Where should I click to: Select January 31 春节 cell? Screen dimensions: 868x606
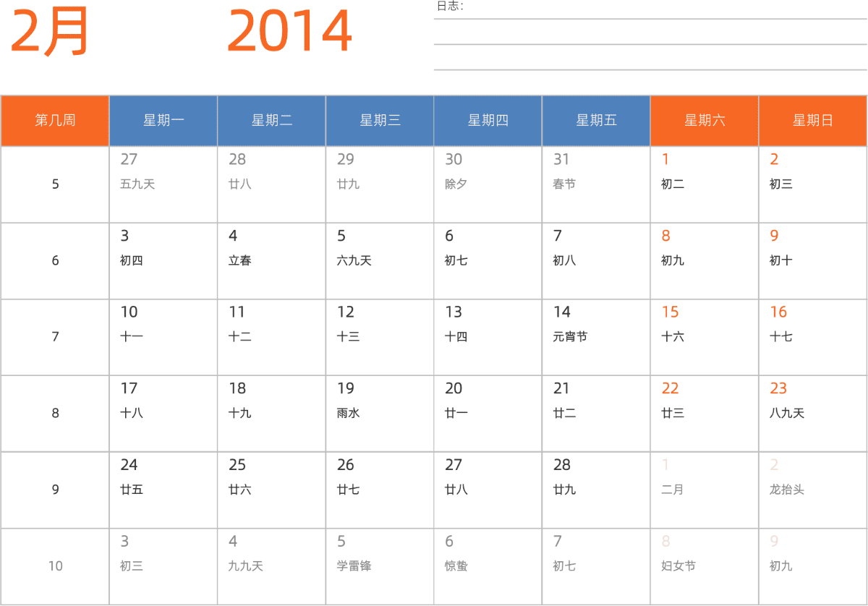(x=596, y=184)
